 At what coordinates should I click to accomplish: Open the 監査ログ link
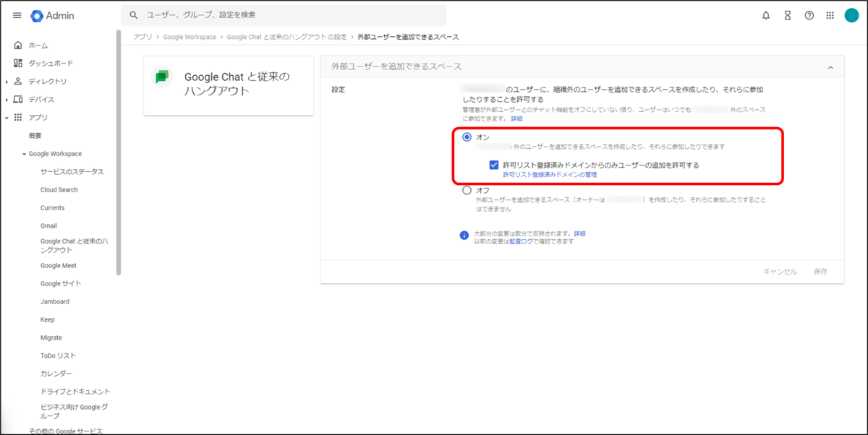click(521, 241)
